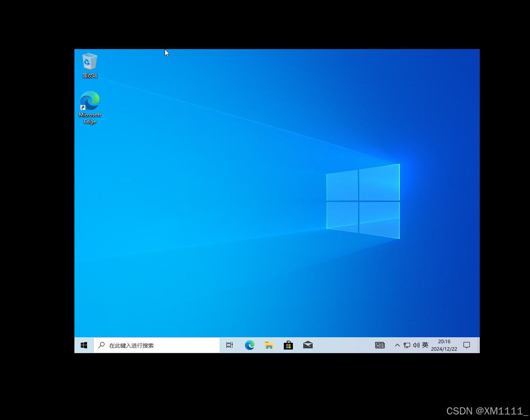Expand the hidden system tray icons
Viewport: 530px width, 420px height.
click(x=397, y=345)
